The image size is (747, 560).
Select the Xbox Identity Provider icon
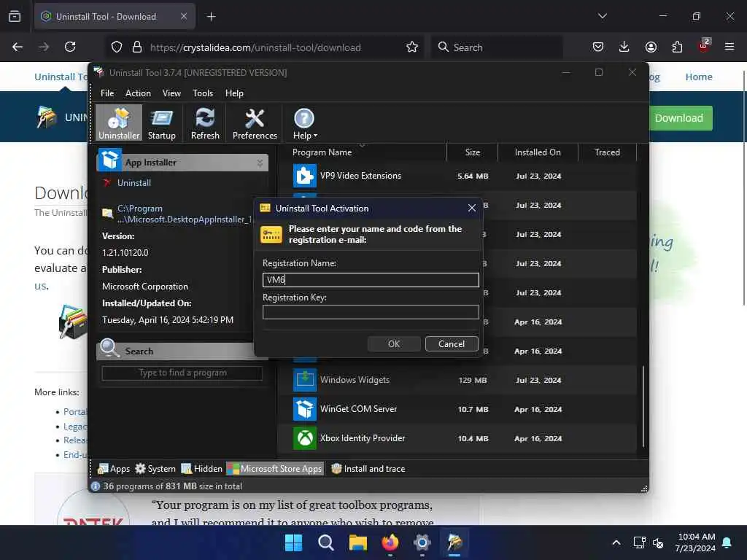(304, 438)
